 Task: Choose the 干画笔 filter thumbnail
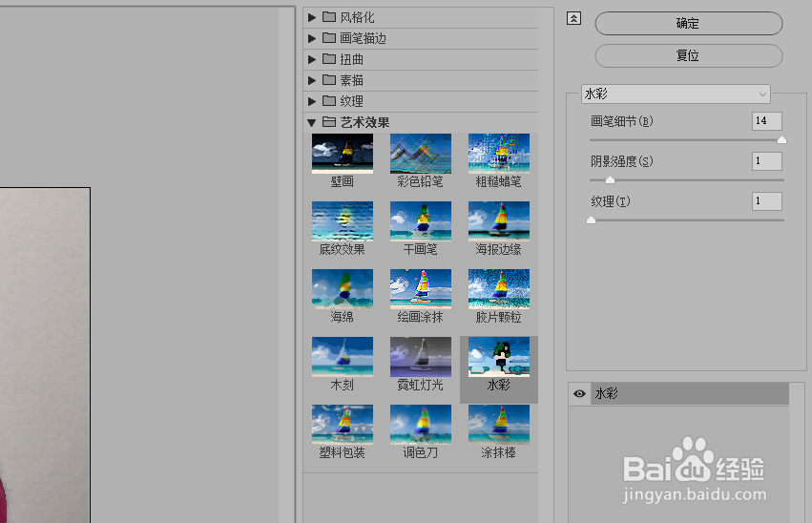pos(421,221)
